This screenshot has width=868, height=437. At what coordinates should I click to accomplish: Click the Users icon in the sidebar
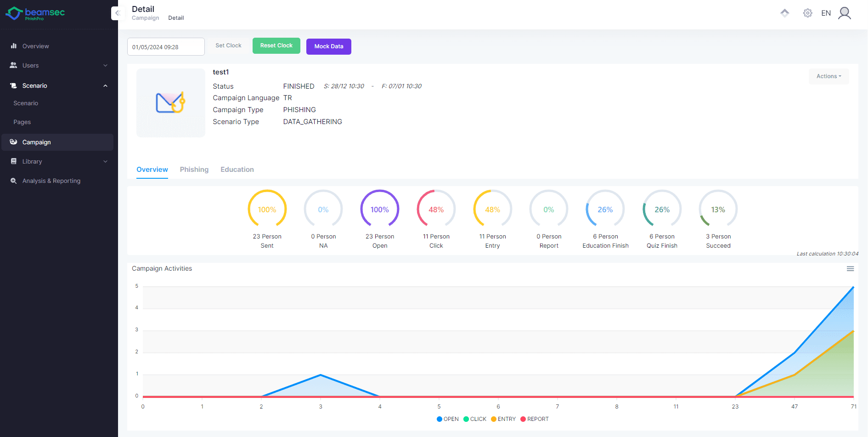tap(13, 65)
